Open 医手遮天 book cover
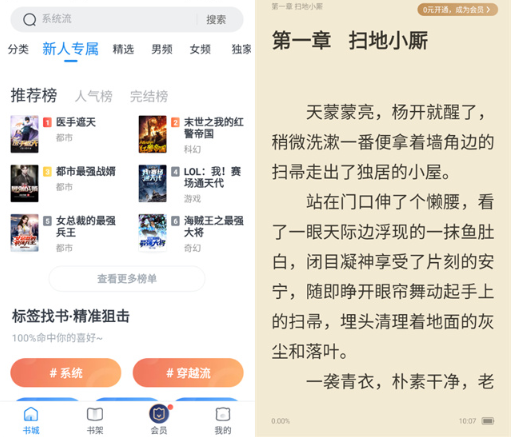The height and width of the screenshot is (437, 514). (24, 134)
